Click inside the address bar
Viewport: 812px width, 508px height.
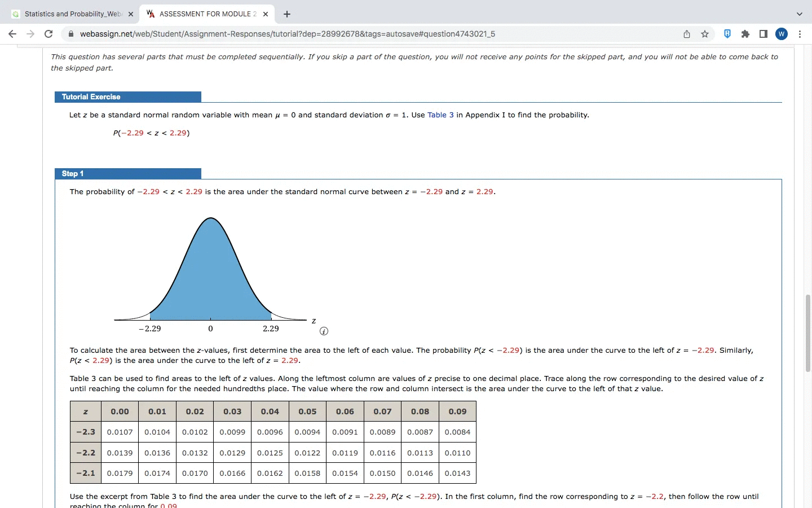coord(338,34)
